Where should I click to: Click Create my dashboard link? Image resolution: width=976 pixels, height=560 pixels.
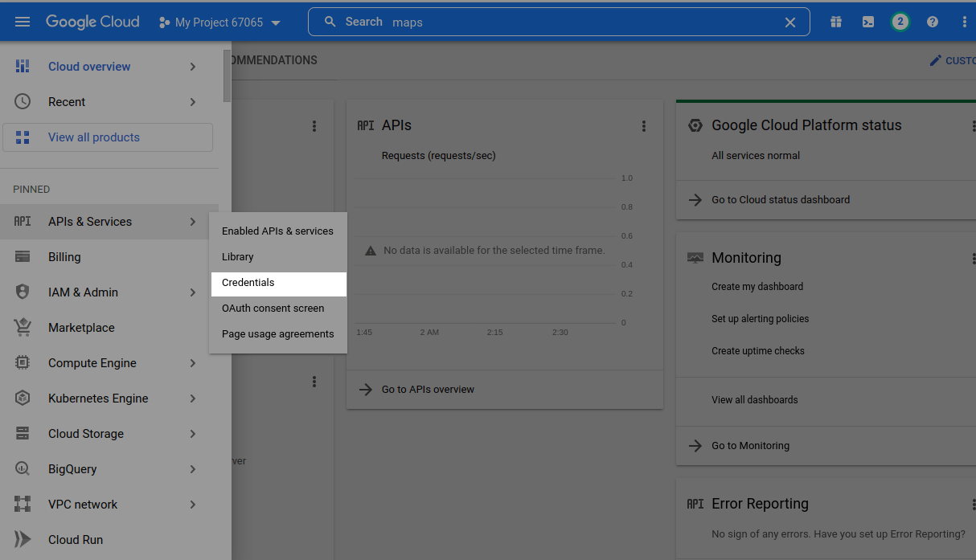tap(757, 287)
